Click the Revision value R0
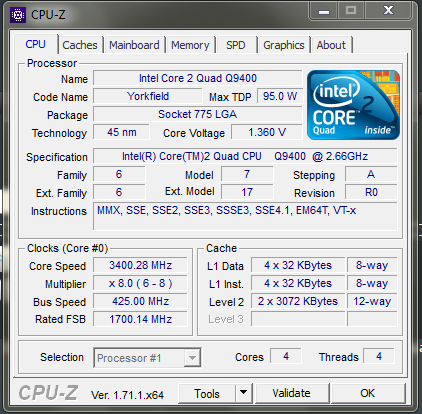422x414 pixels. (x=371, y=192)
